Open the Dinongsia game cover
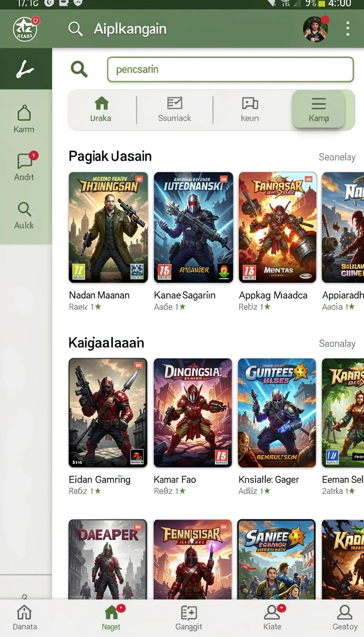Viewport: 364px width, 637px height. [193, 413]
